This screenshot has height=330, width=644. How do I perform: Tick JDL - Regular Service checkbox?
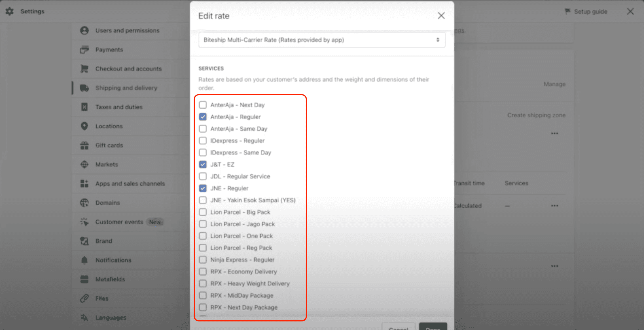[203, 176]
